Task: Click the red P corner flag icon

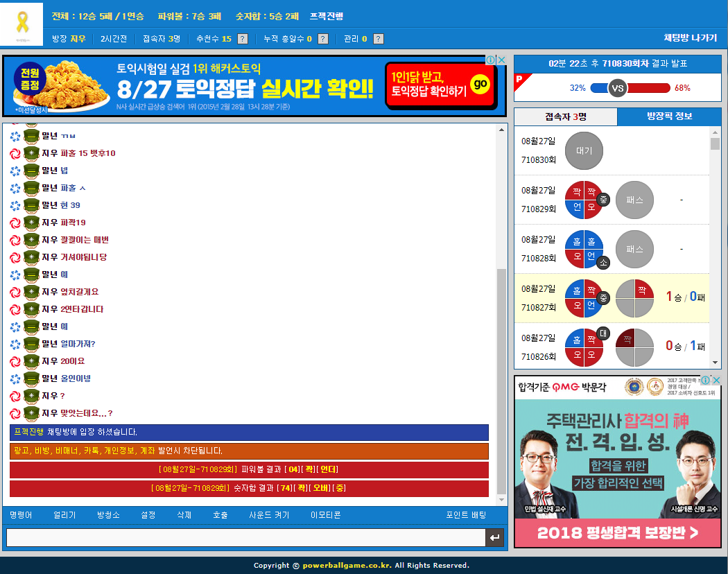Action: (x=521, y=80)
